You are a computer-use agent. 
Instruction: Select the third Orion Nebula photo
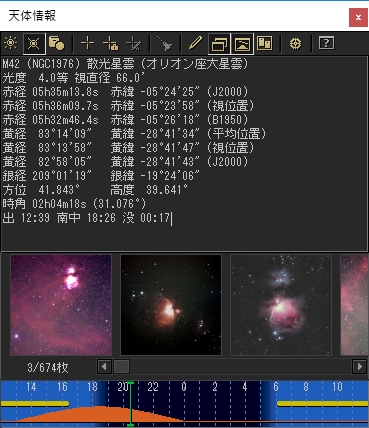click(x=281, y=305)
